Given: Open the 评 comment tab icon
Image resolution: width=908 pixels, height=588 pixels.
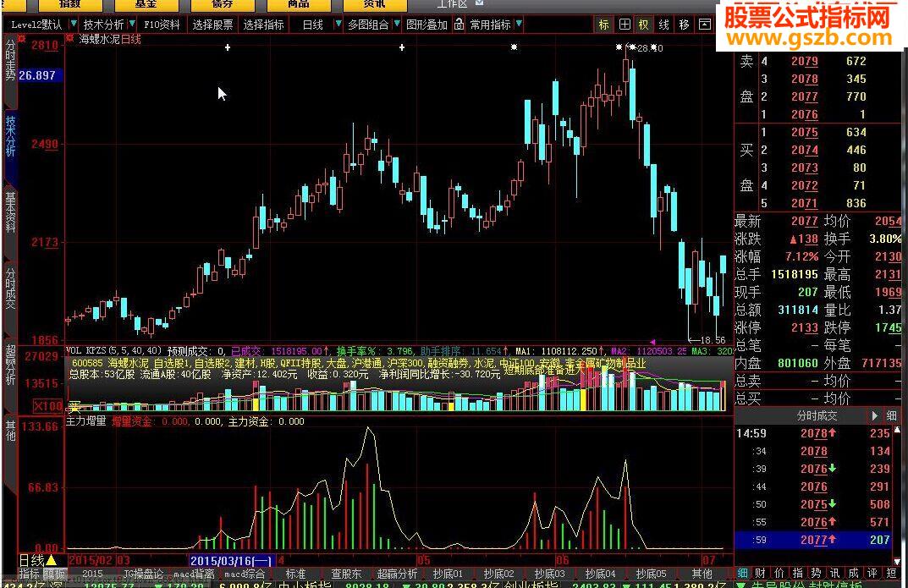Looking at the screenshot, I should (x=872, y=573).
